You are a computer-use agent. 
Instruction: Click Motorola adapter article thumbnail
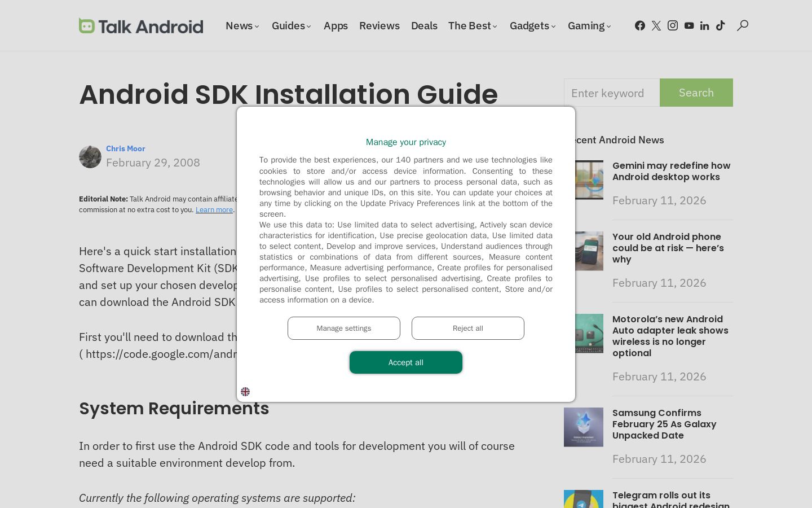tap(584, 333)
